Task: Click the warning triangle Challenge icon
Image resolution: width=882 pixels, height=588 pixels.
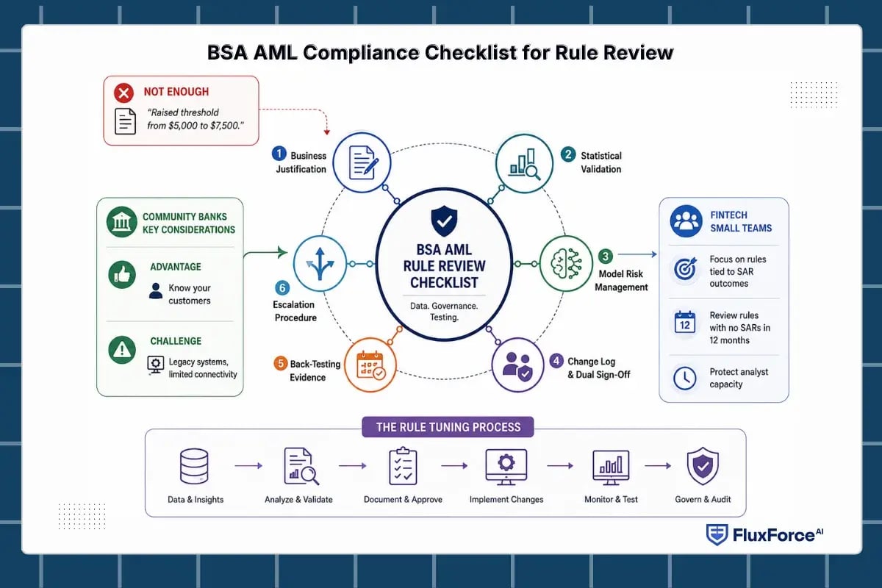Action: [122, 349]
